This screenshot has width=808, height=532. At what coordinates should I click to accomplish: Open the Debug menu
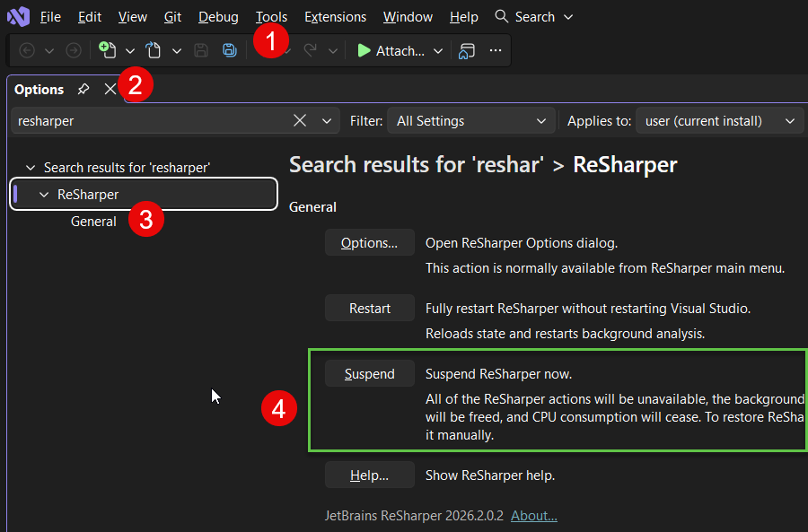click(218, 17)
